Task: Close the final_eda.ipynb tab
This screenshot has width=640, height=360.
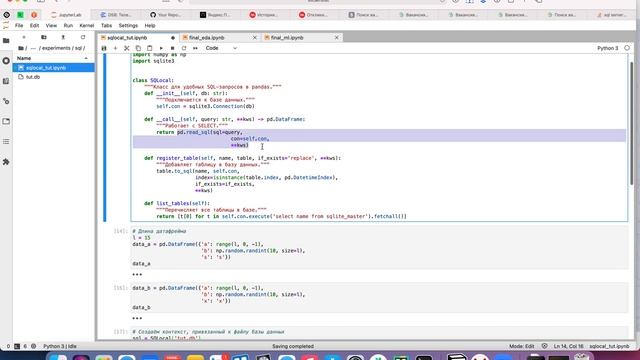Action: tap(255, 38)
